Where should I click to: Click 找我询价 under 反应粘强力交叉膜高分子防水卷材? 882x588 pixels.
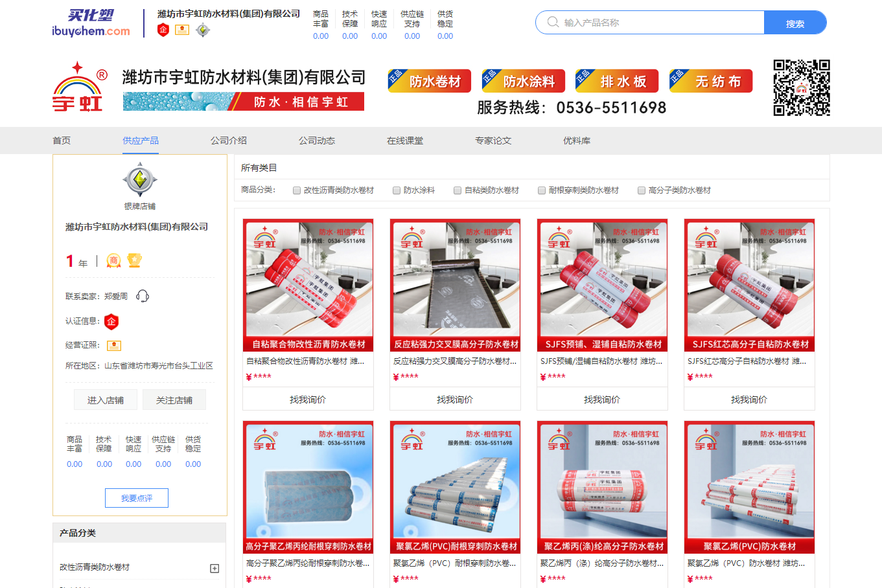(455, 400)
